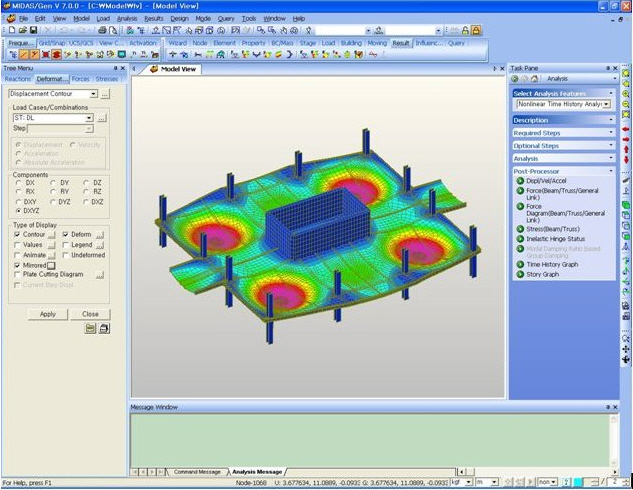633x490 pixels.
Task: Click the Zoom In magnifier icon
Action: coord(626,94)
